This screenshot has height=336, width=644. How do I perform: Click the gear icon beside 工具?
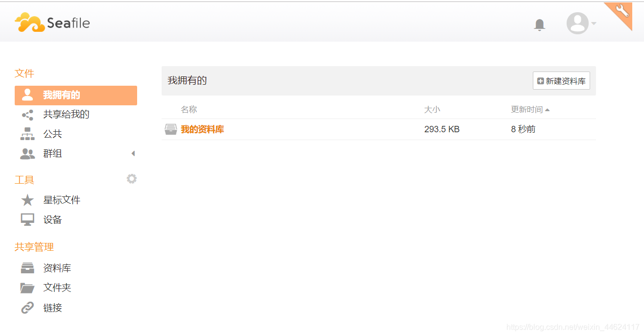131,179
